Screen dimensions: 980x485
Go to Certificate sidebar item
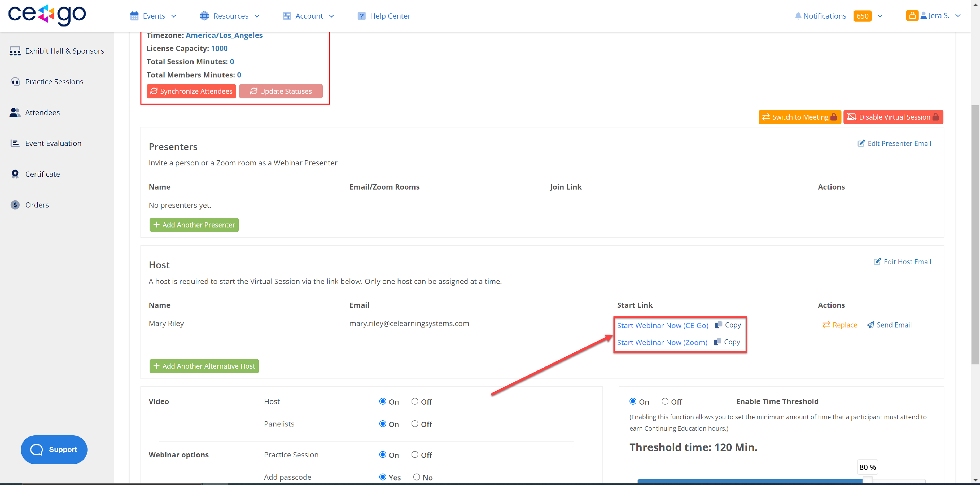point(42,174)
